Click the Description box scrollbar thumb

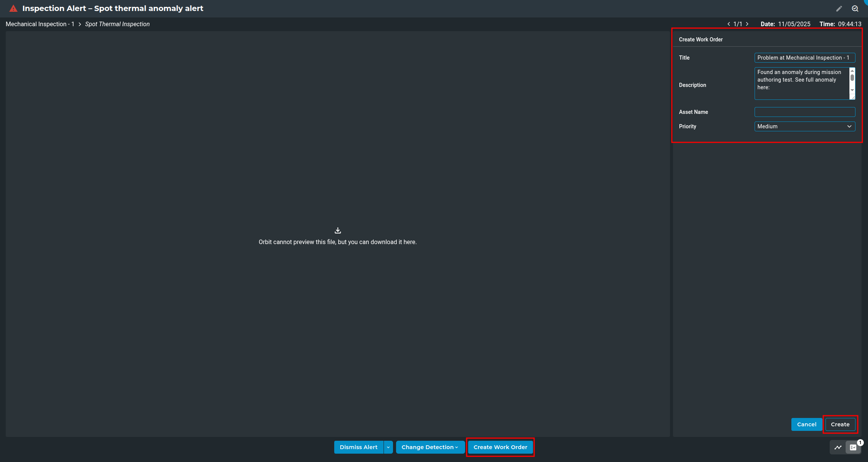[x=852, y=78]
